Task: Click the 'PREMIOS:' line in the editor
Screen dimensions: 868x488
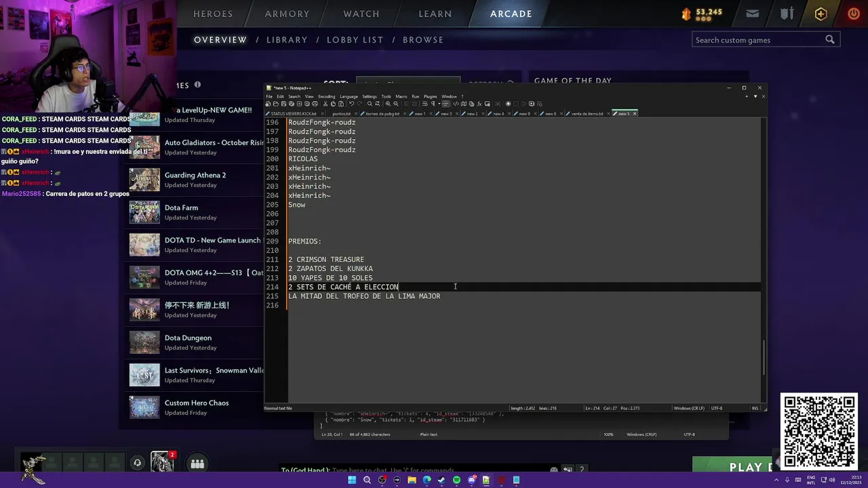Action: coord(304,241)
